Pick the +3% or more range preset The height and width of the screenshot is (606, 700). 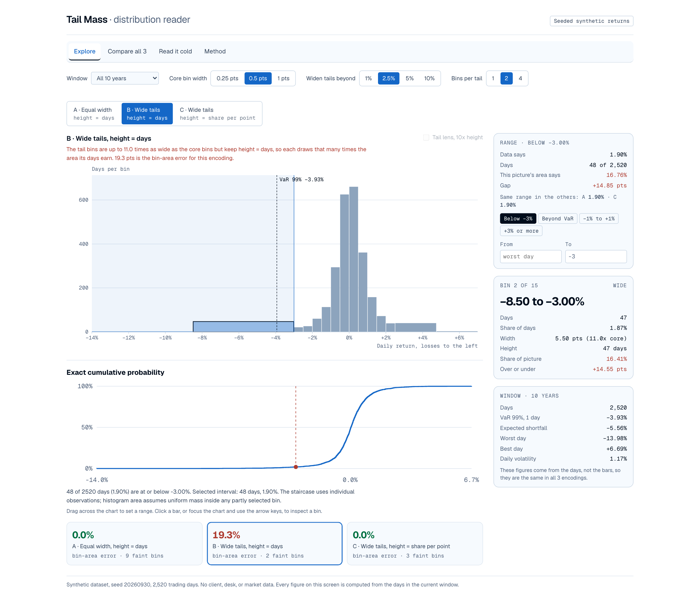tap(521, 231)
